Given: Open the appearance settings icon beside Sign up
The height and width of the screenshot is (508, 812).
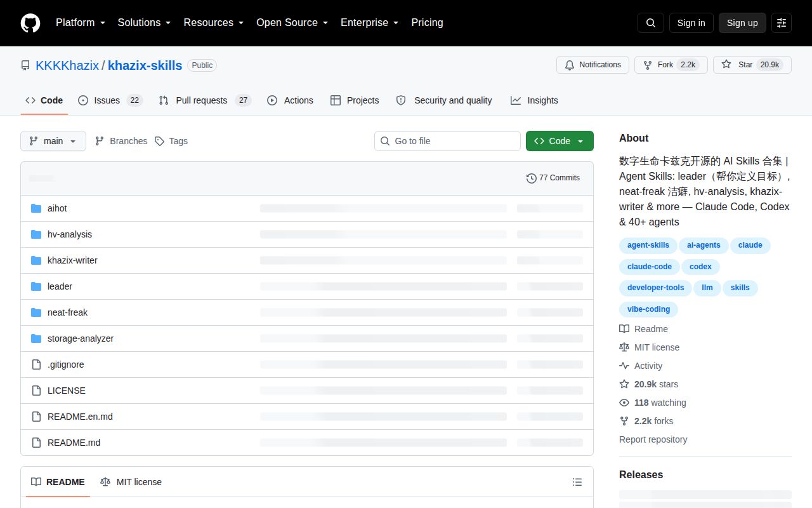Looking at the screenshot, I should coord(782,23).
